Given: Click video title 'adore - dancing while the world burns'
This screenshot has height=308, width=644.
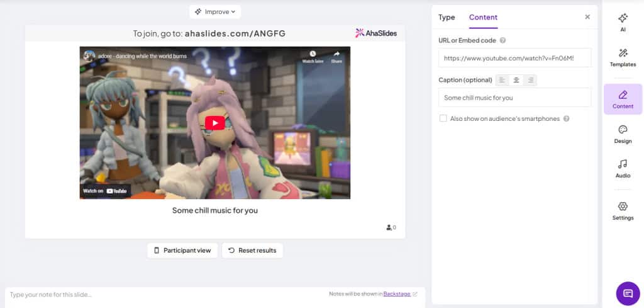Looking at the screenshot, I should pos(143,56).
